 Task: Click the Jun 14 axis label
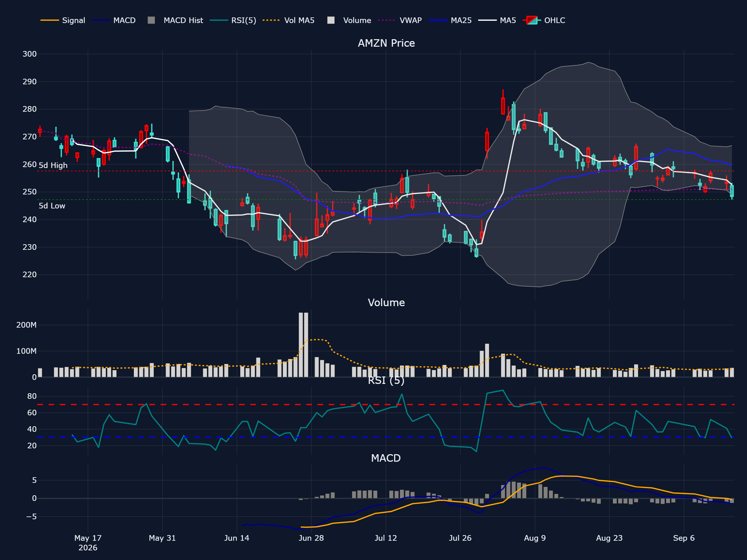(237, 538)
